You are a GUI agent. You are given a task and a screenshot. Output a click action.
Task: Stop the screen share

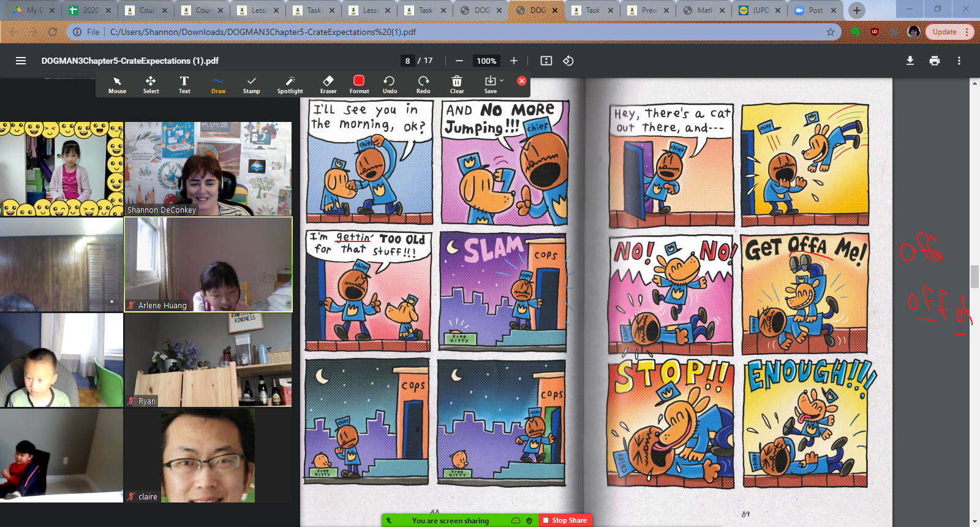point(565,520)
